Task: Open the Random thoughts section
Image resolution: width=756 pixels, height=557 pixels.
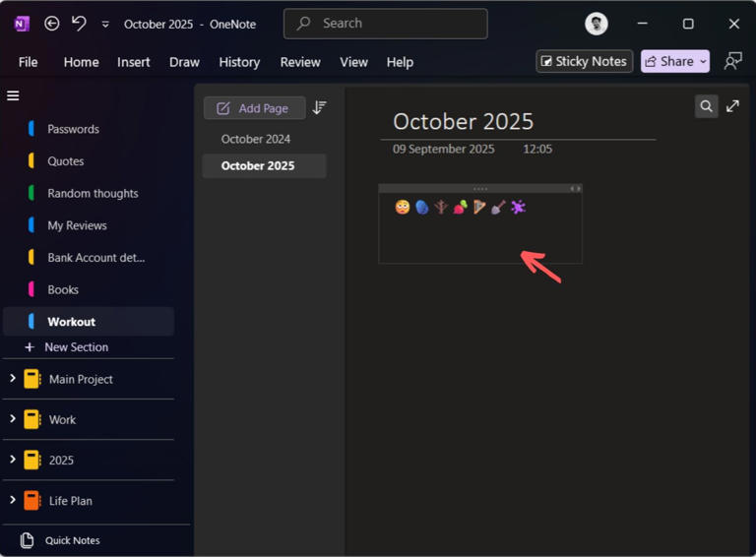Action: click(x=93, y=193)
